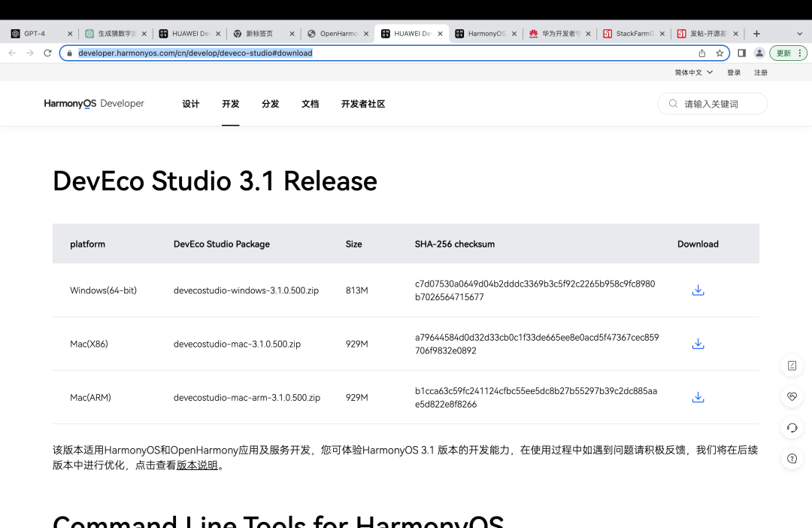Click the 813M size cell
The image size is (812, 528).
(x=357, y=290)
